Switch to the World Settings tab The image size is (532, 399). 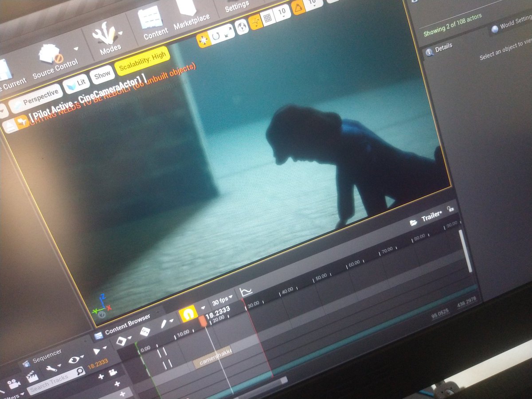(512, 24)
